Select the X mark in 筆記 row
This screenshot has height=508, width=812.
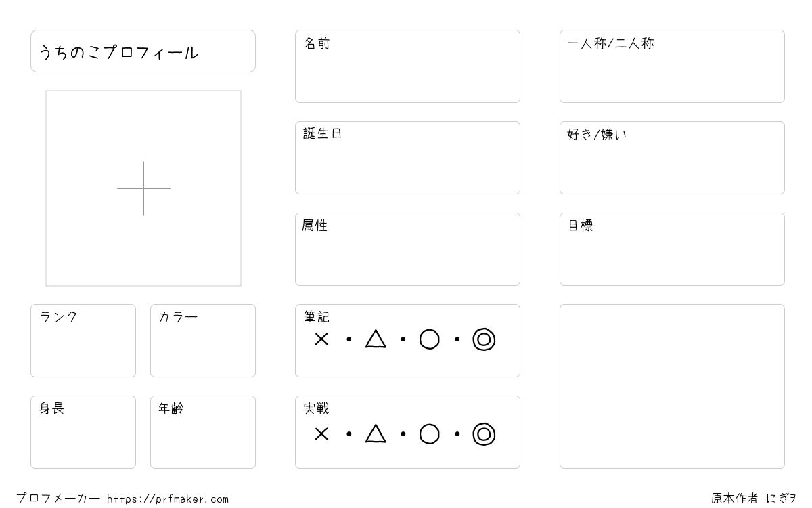point(321,339)
